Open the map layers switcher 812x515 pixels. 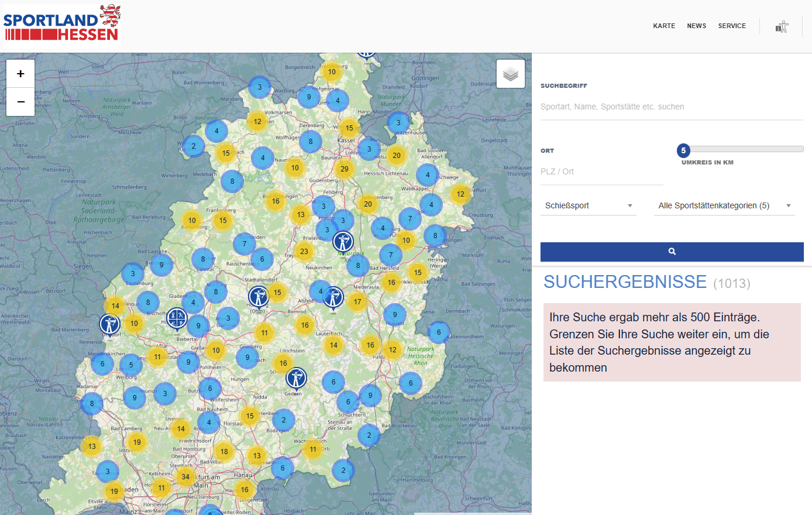pyautogui.click(x=510, y=74)
